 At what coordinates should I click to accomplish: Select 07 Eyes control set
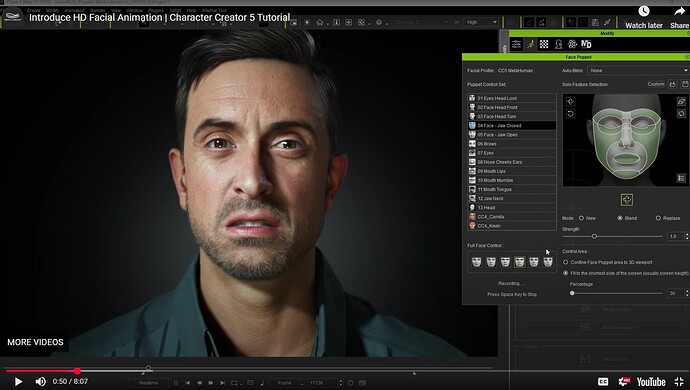[x=512, y=153]
